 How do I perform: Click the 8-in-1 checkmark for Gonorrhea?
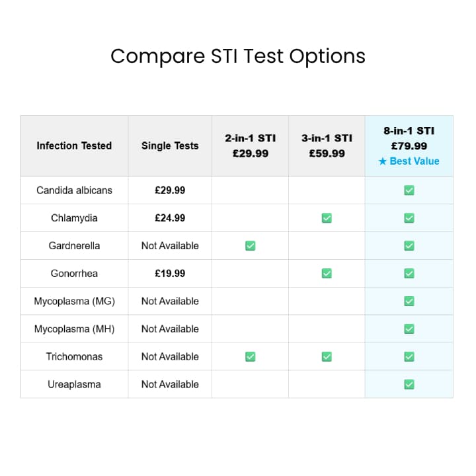pyautogui.click(x=409, y=274)
